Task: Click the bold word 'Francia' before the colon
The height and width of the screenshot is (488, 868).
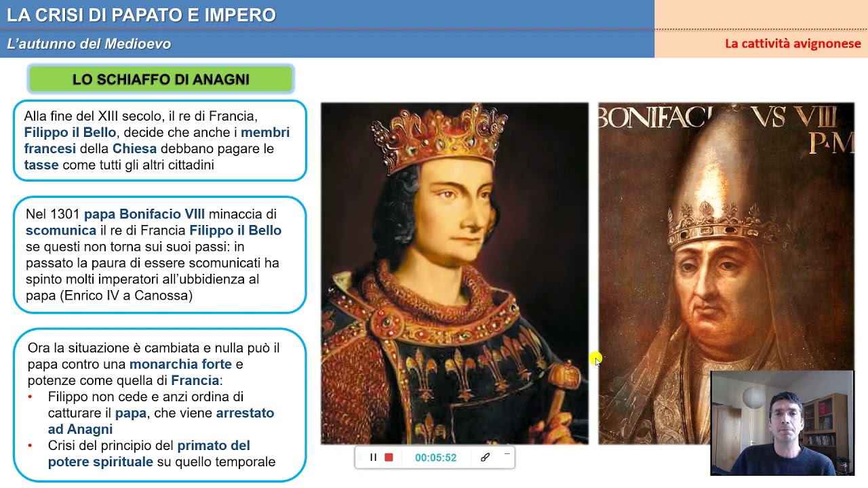Action: [195, 380]
